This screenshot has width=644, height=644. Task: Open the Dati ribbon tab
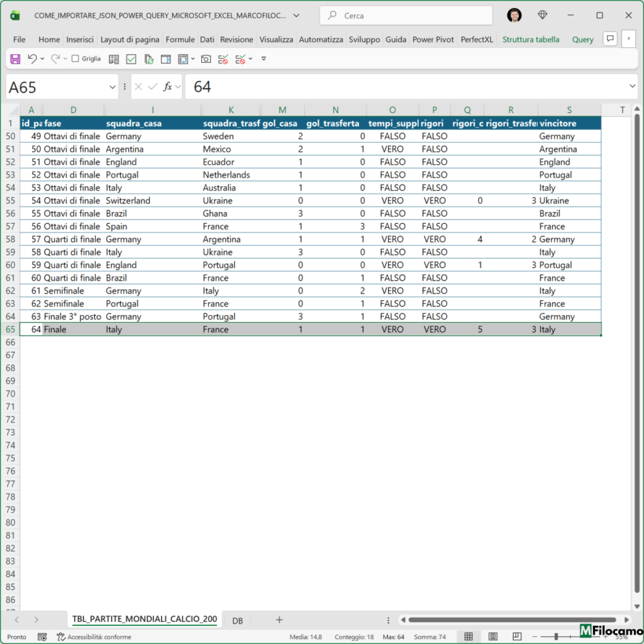[207, 40]
